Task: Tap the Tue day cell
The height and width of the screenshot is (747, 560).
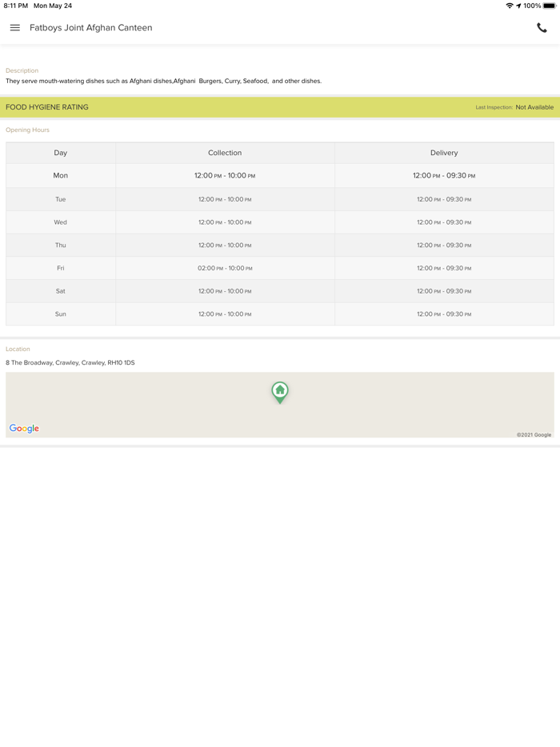Action: point(61,199)
